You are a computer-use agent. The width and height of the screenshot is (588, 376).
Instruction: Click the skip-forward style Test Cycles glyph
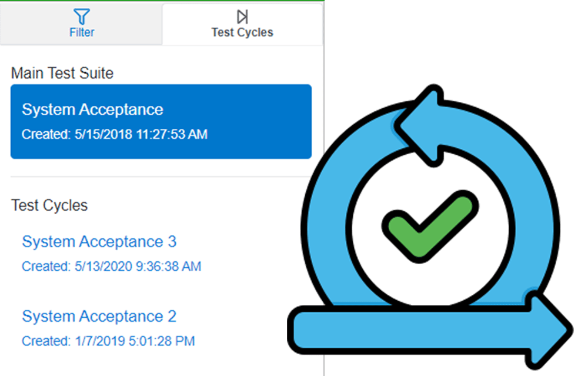click(x=242, y=16)
